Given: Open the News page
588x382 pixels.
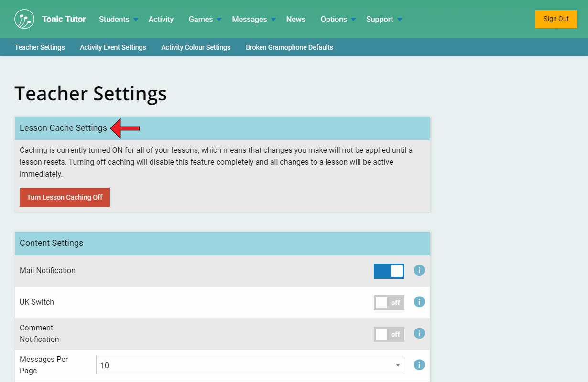Looking at the screenshot, I should pos(295,20).
